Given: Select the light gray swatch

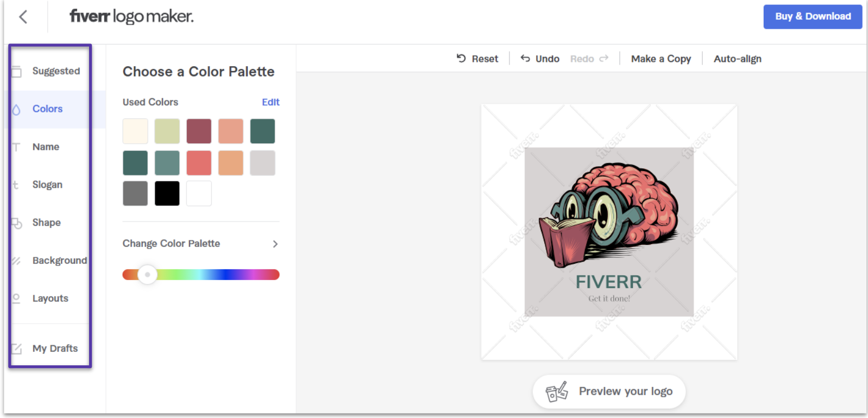Looking at the screenshot, I should (262, 163).
